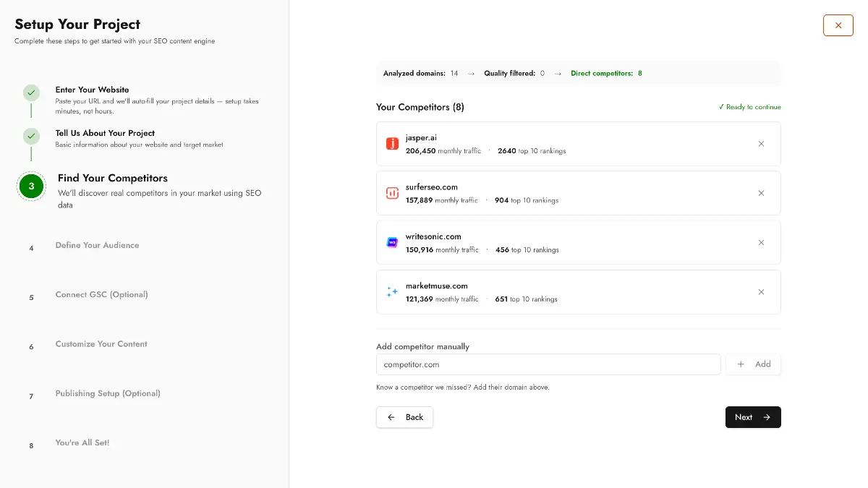Click the jasper.ai favicon icon

[x=392, y=144]
